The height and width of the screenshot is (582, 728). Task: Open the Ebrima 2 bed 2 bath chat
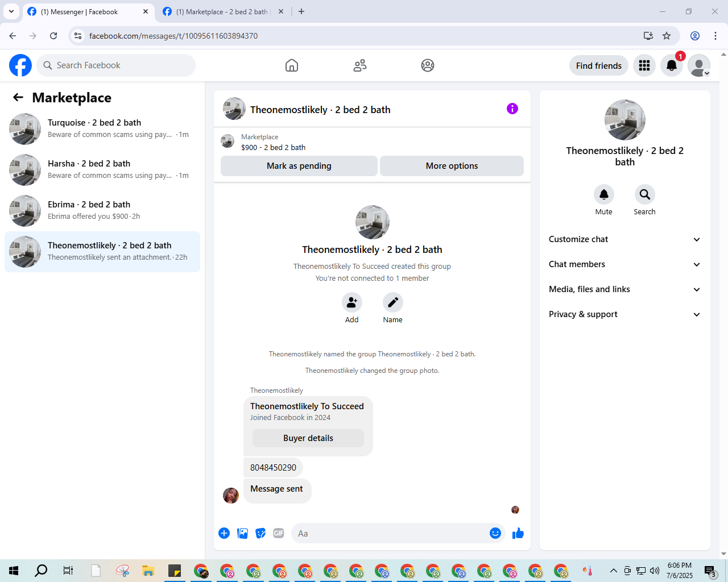(x=102, y=211)
